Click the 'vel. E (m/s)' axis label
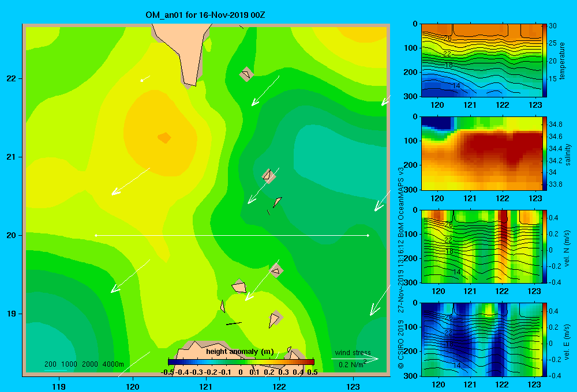This screenshot has height=392, width=577. pyautogui.click(x=567, y=342)
